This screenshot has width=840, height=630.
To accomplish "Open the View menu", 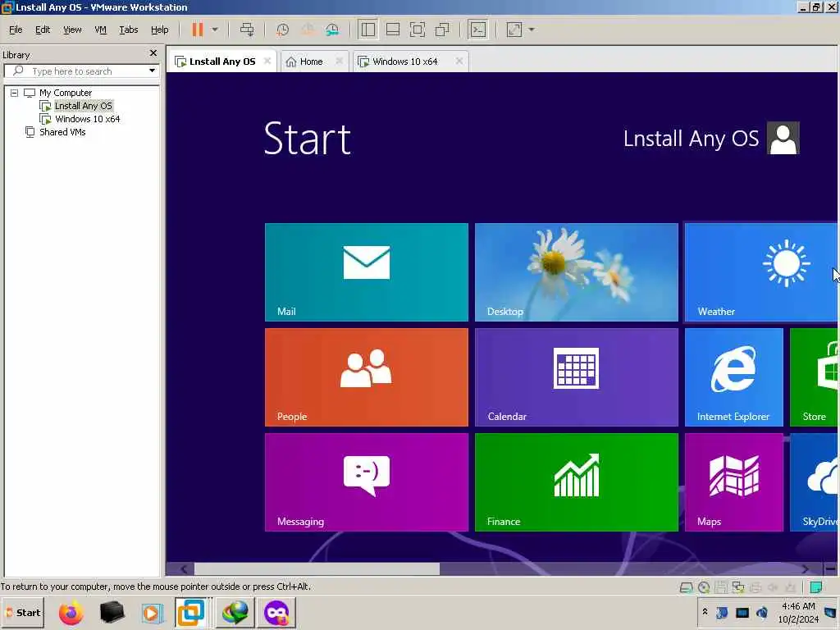I will 72,30.
